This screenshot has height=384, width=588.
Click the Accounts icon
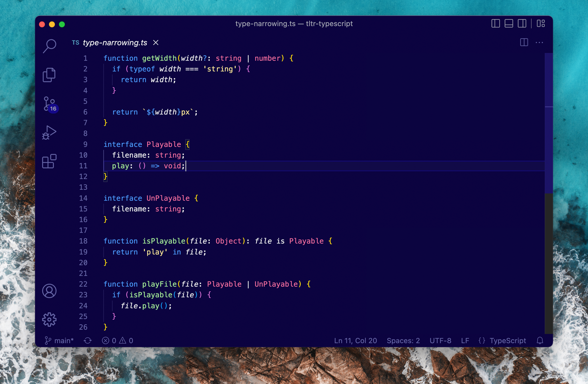point(49,291)
